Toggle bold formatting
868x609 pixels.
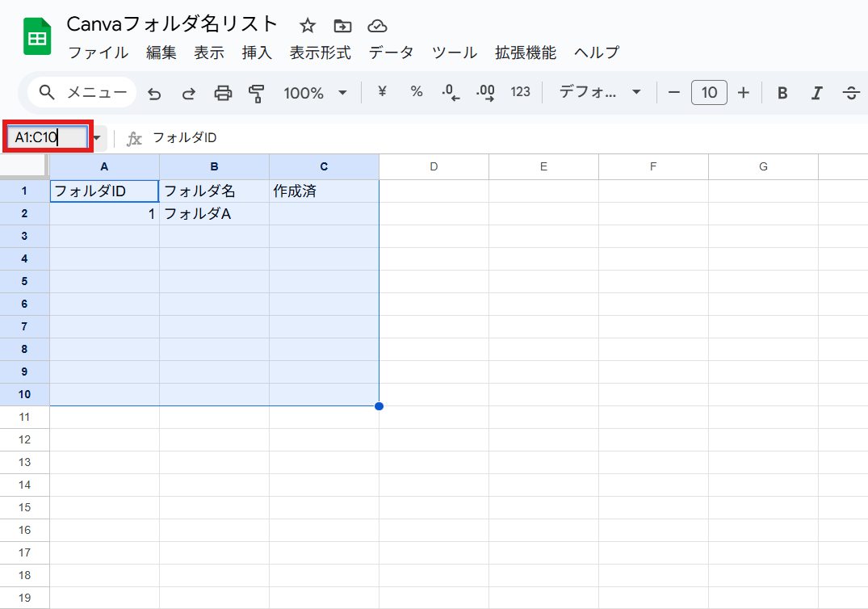pos(782,93)
